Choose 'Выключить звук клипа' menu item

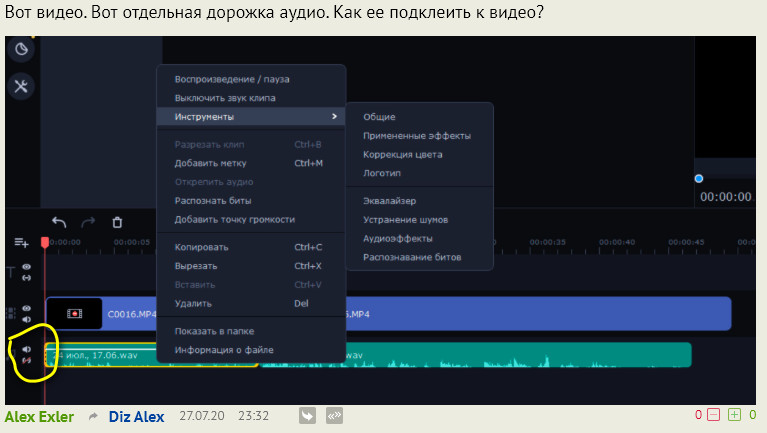click(x=251, y=98)
